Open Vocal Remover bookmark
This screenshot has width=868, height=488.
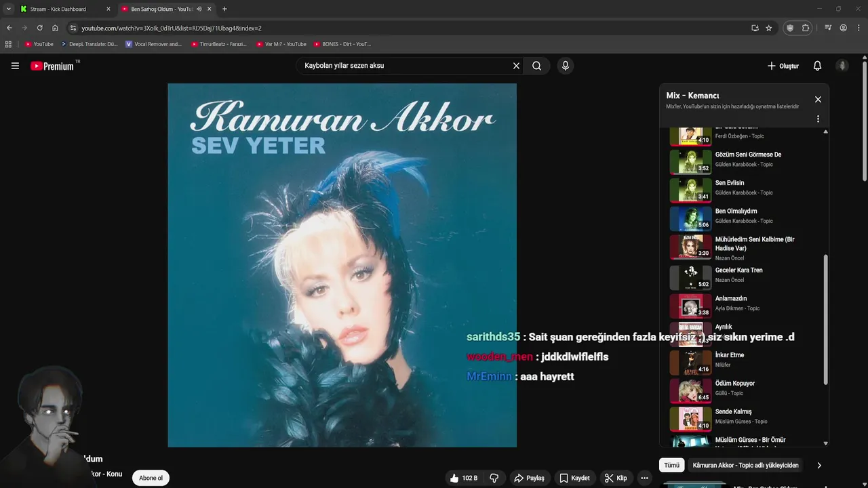(x=154, y=44)
